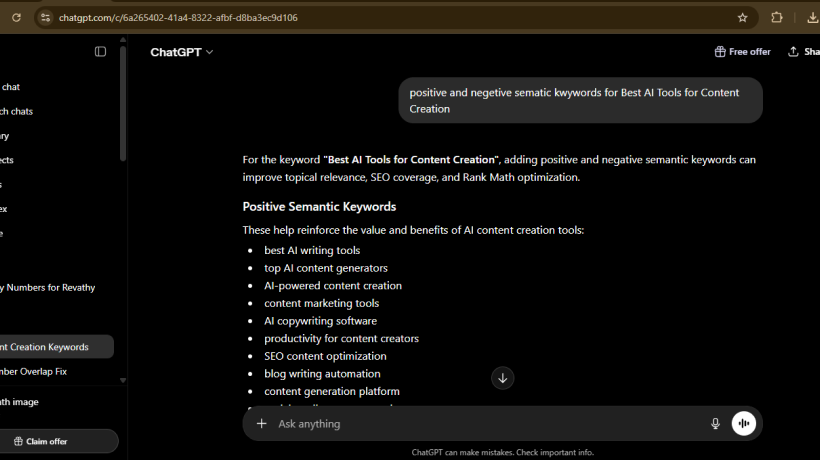The image size is (820, 460).
Task: Click 'best AI writing tools' bullet
Action: click(312, 250)
